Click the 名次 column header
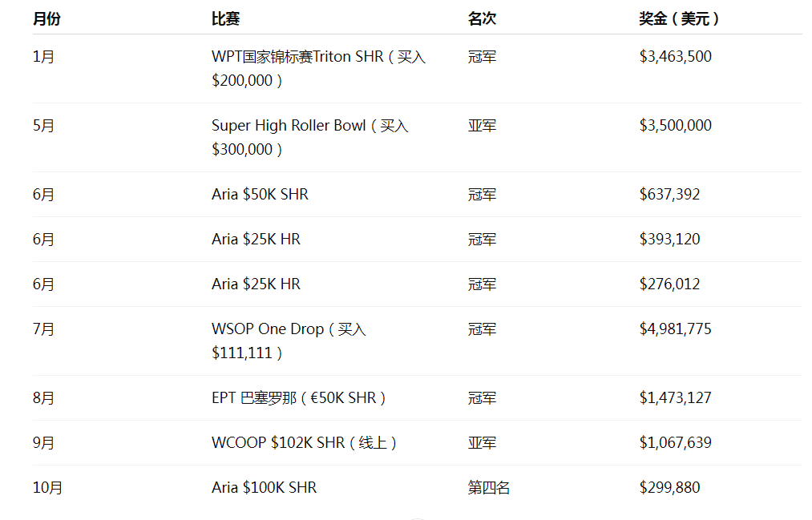 point(482,19)
